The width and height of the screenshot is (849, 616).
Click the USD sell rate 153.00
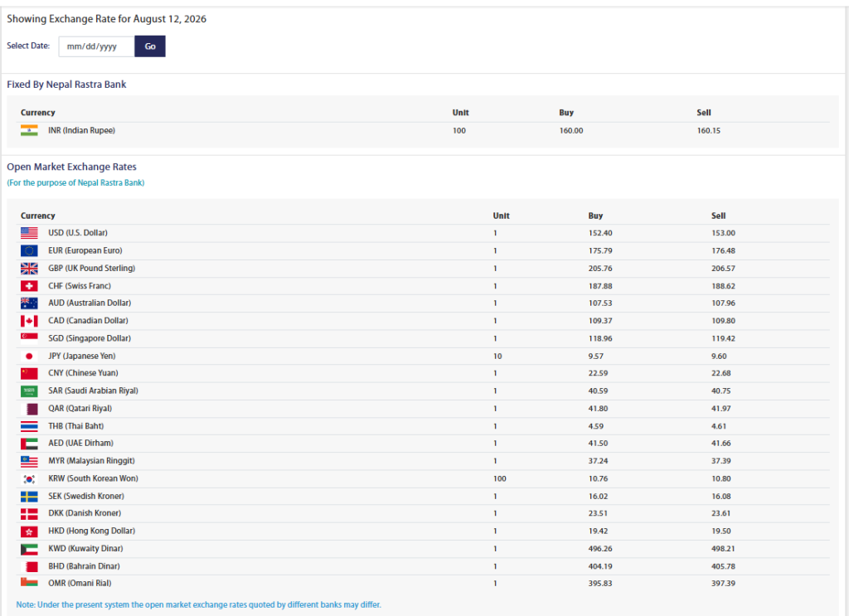pos(723,233)
